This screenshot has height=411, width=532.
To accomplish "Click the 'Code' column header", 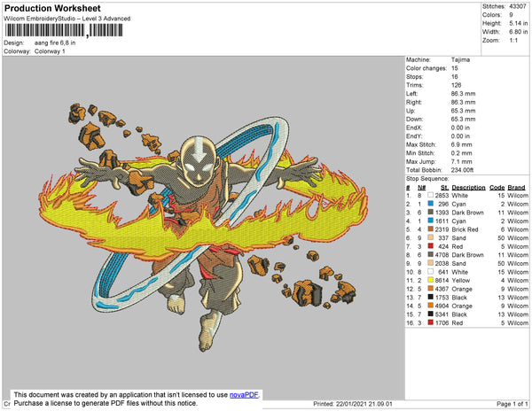I will [497, 188].
